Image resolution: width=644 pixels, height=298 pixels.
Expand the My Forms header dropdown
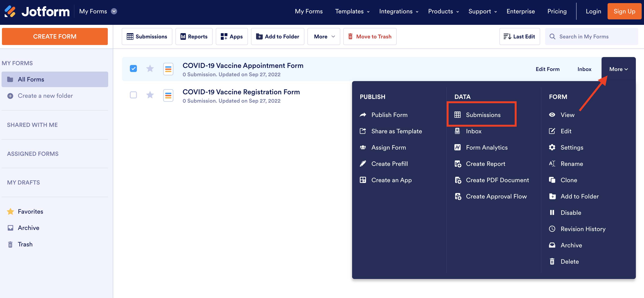point(114,11)
